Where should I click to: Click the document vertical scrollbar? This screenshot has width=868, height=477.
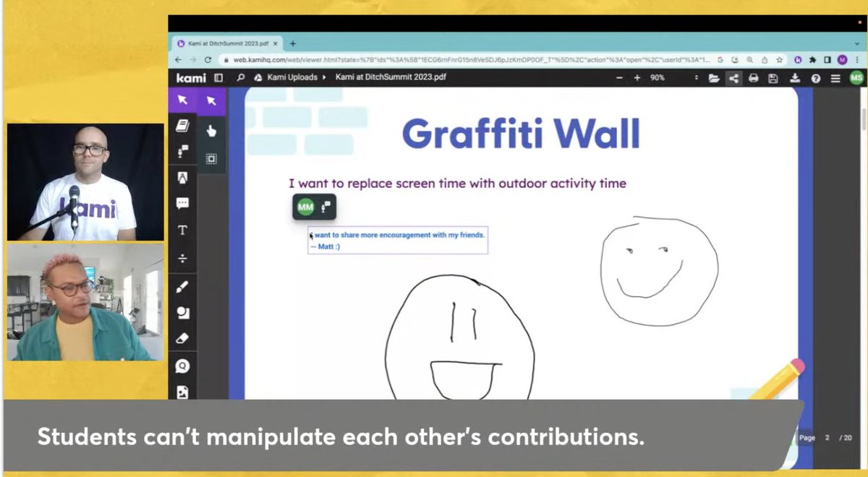[864, 119]
